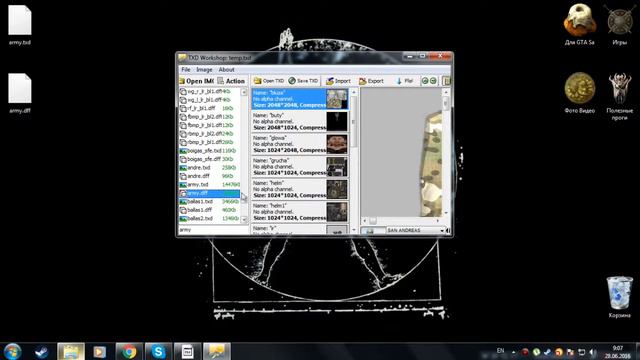Click the Open IMG toolbar button
The width and height of the screenshot is (640, 360).
pyautogui.click(x=197, y=81)
